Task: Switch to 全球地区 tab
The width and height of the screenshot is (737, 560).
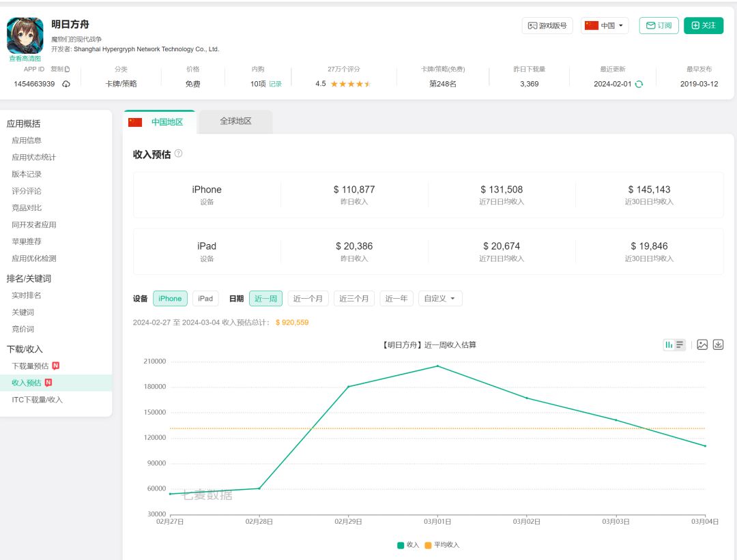Action: tap(235, 121)
